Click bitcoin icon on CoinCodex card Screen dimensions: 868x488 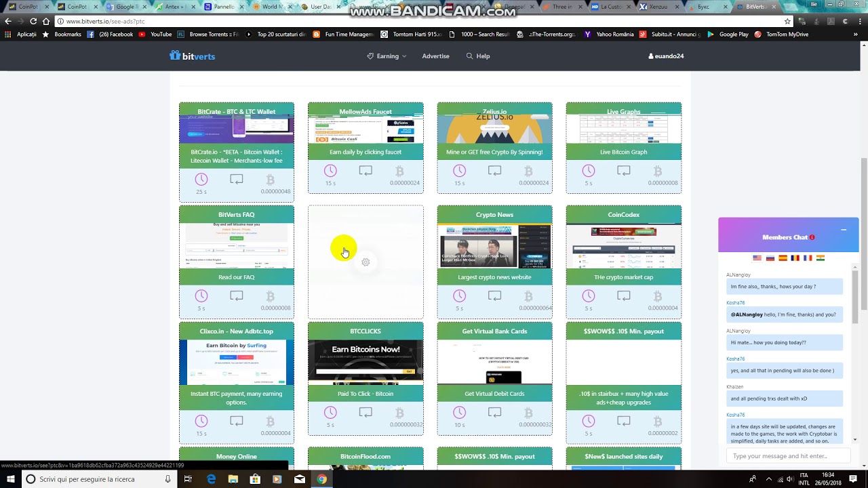[x=658, y=296]
